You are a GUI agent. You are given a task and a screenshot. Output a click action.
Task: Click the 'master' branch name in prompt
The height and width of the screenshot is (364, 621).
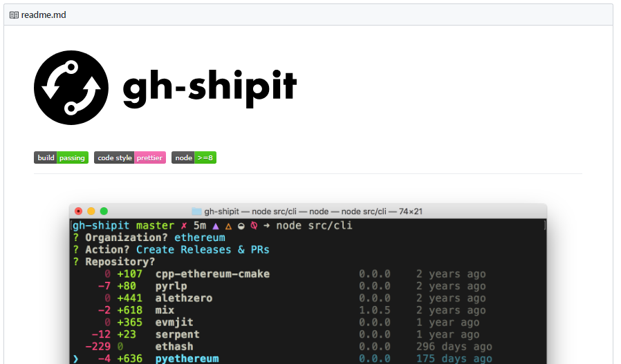(x=155, y=226)
